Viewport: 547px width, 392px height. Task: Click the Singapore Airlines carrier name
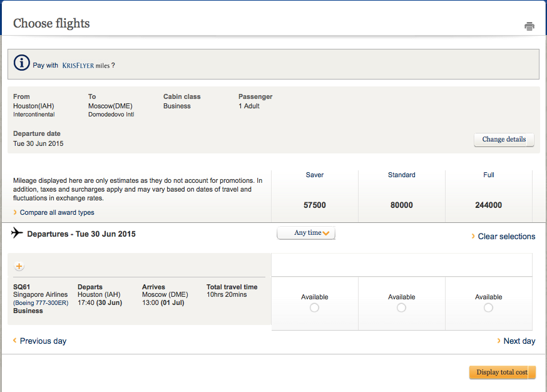[x=41, y=294]
